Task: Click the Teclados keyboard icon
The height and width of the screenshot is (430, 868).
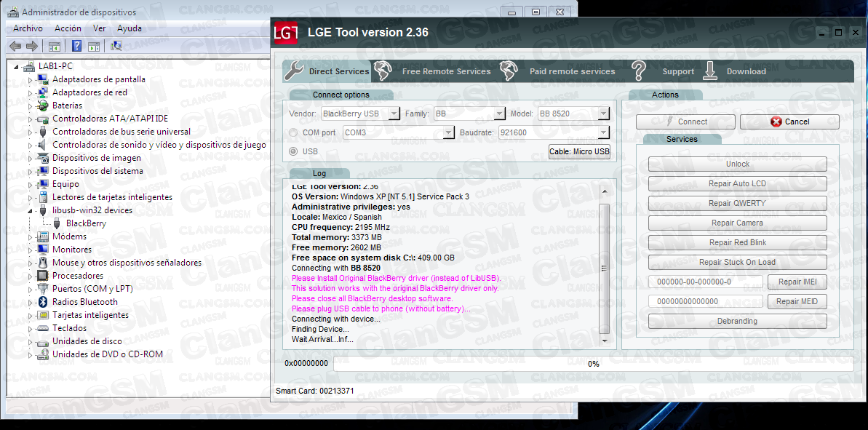Action: tap(43, 328)
